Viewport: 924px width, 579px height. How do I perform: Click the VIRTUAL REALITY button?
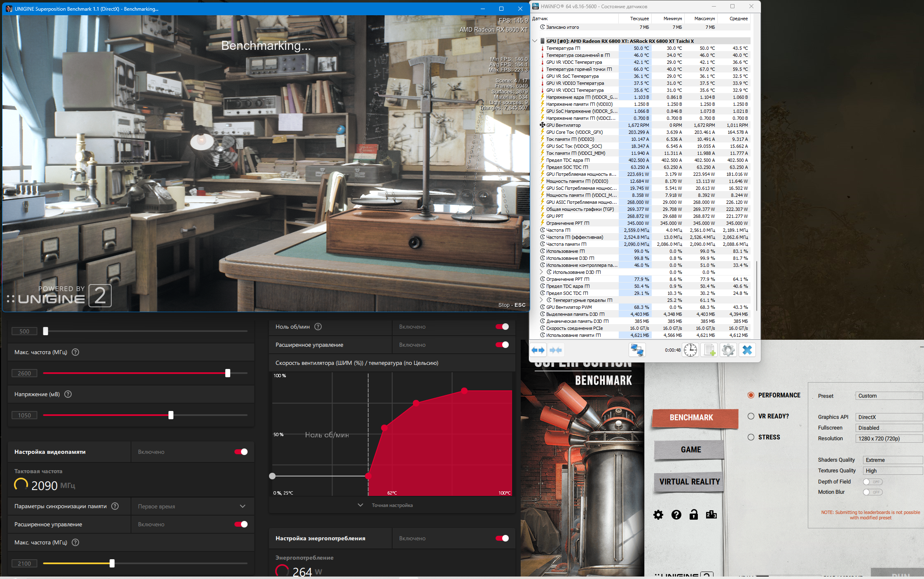tap(689, 482)
